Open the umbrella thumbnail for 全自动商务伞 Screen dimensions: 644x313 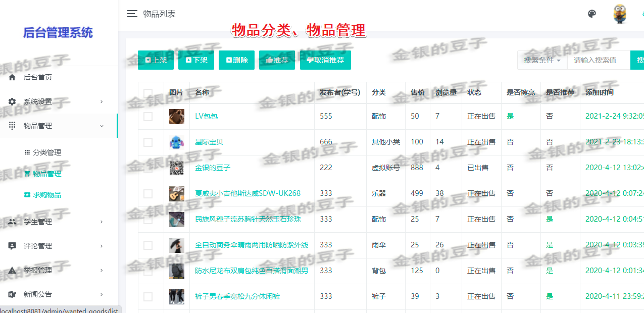[177, 245]
